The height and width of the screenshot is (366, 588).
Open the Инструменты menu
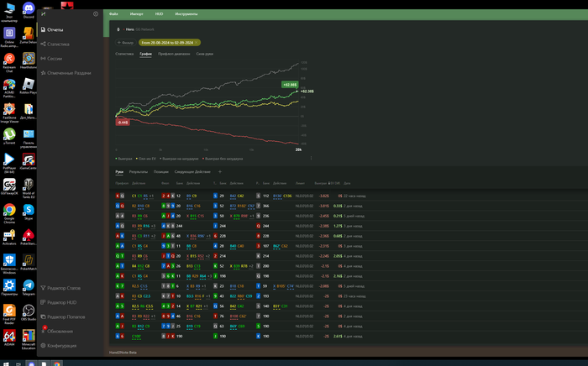point(186,14)
